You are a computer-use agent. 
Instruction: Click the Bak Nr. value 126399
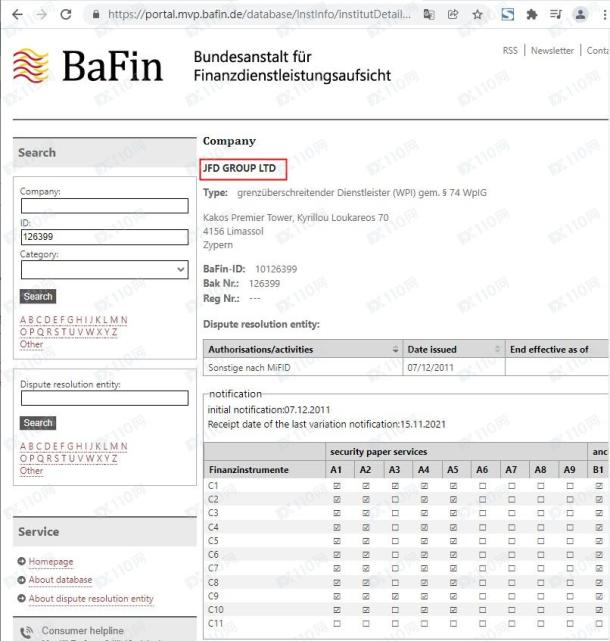click(x=264, y=284)
